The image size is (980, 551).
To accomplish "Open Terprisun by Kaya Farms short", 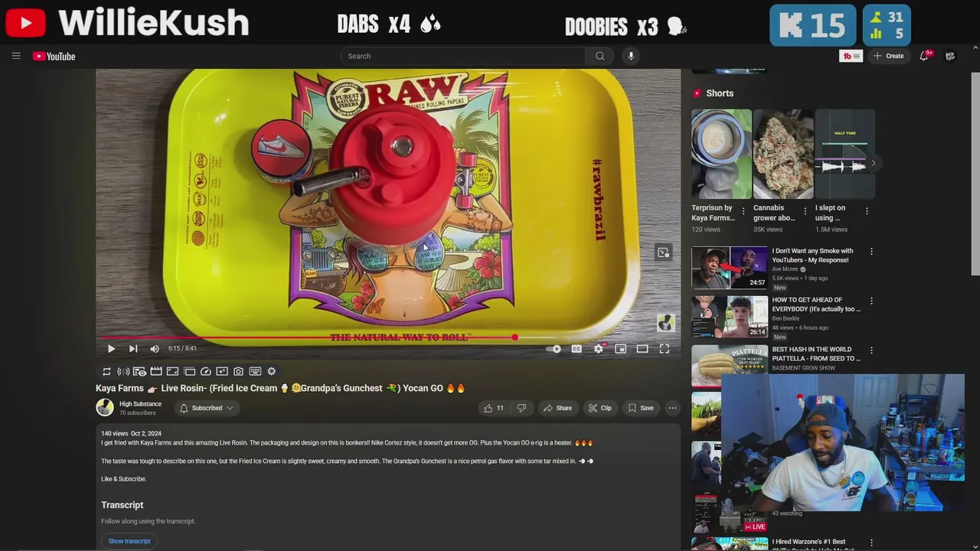I will coord(721,154).
